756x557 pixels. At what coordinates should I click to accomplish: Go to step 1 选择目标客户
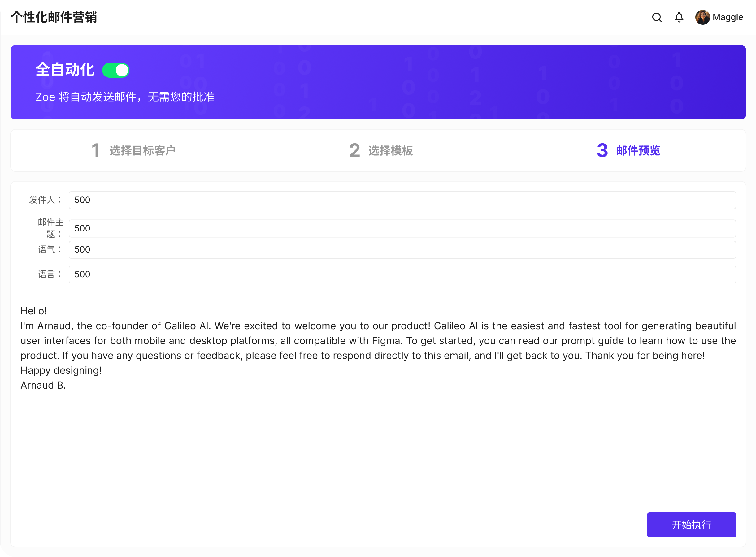pos(134,150)
